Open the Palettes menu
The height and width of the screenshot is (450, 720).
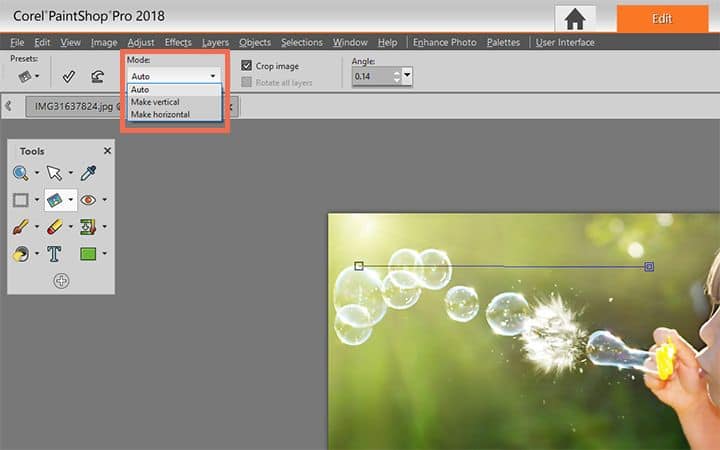503,43
